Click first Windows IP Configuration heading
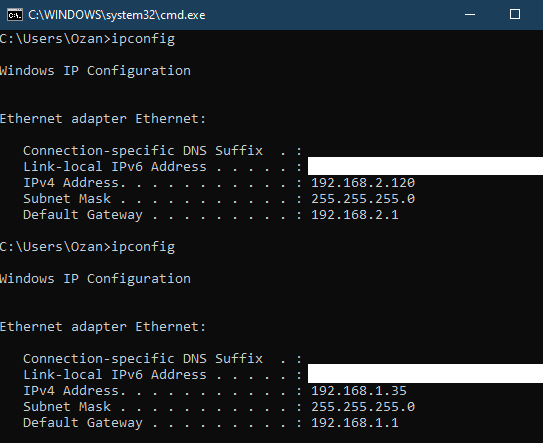The image size is (543, 443). 95,71
